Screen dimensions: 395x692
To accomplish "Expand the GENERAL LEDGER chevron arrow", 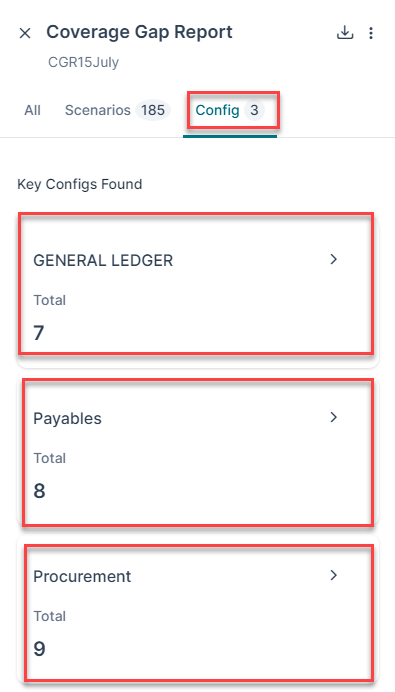I will pyautogui.click(x=334, y=260).
